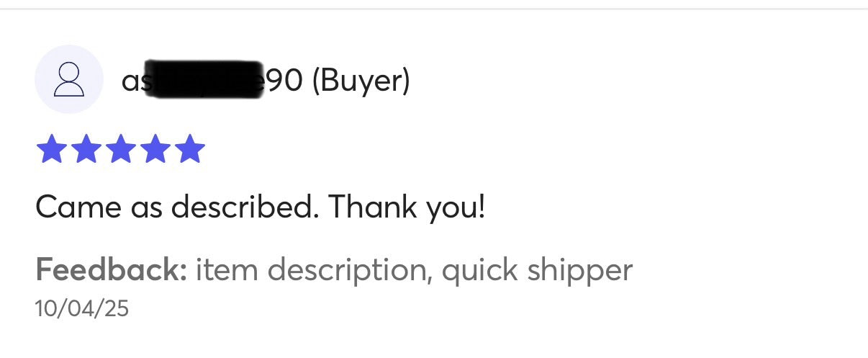Click the word 'described.' in review

[x=245, y=208]
